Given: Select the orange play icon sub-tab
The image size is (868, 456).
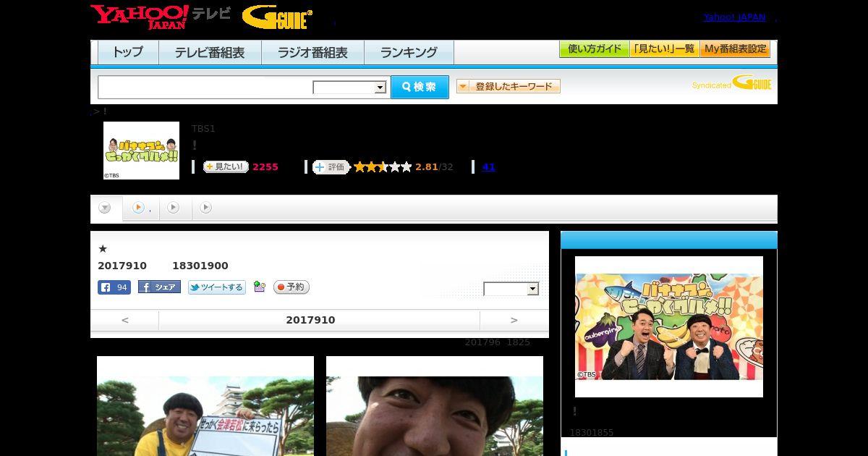Looking at the screenshot, I should pos(141,208).
